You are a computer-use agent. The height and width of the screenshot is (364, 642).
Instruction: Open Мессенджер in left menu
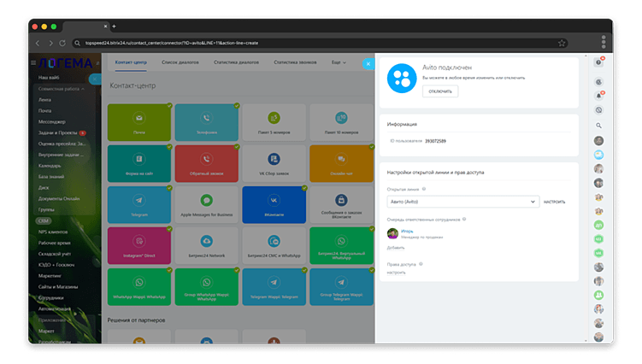pos(52,121)
